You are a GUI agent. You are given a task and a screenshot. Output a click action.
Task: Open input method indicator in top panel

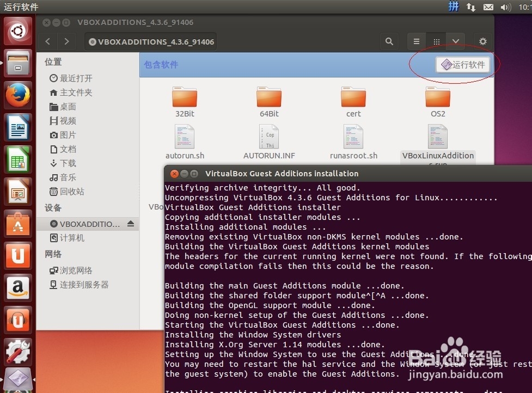coord(454,7)
